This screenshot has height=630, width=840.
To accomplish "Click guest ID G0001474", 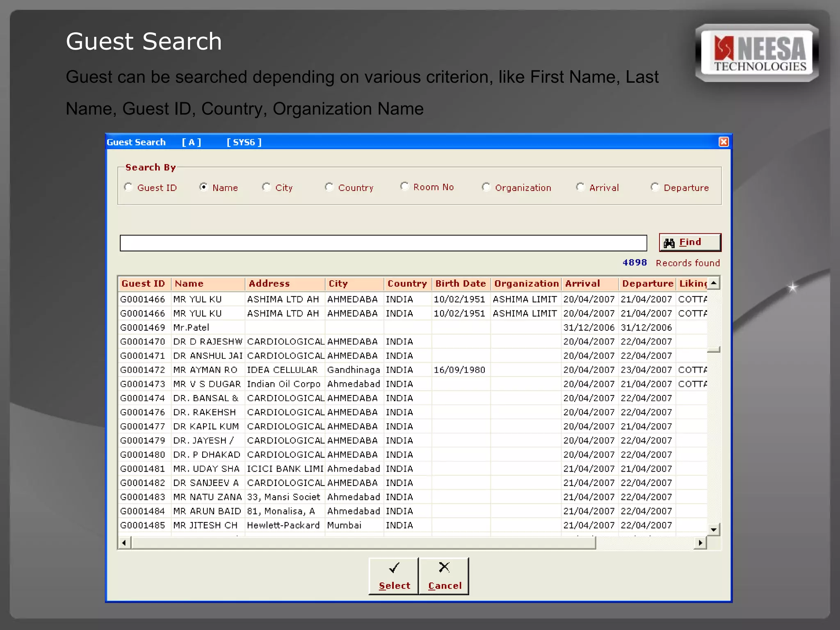I will 142,398.
